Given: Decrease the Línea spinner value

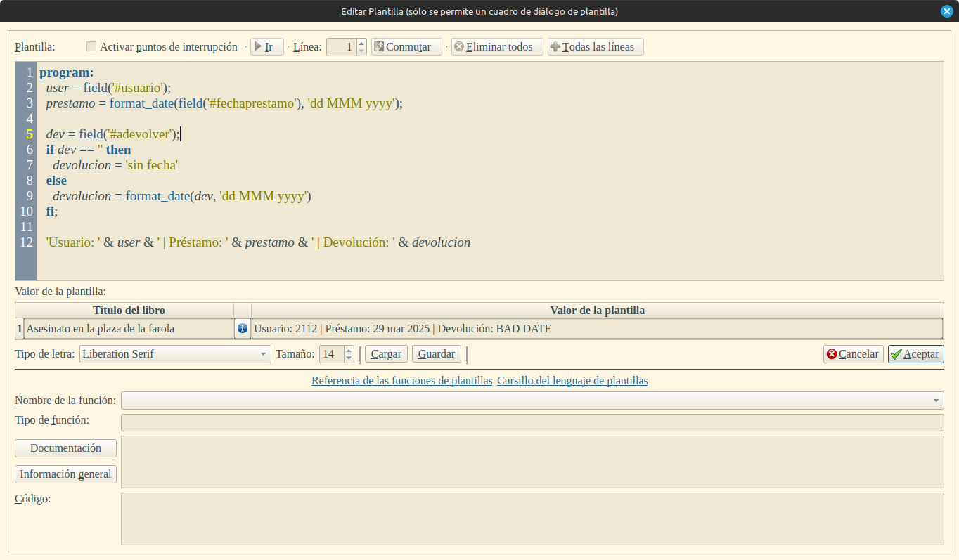Looking at the screenshot, I should [361, 51].
